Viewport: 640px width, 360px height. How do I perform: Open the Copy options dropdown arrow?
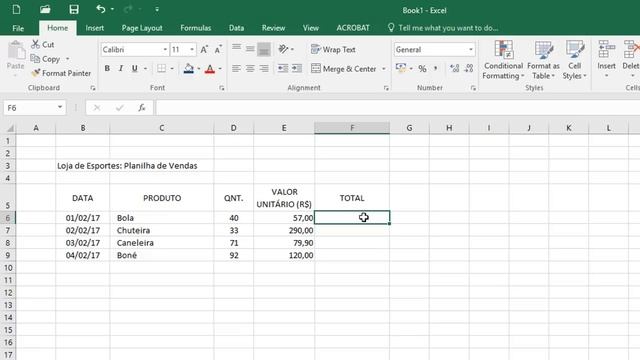tap(67, 59)
